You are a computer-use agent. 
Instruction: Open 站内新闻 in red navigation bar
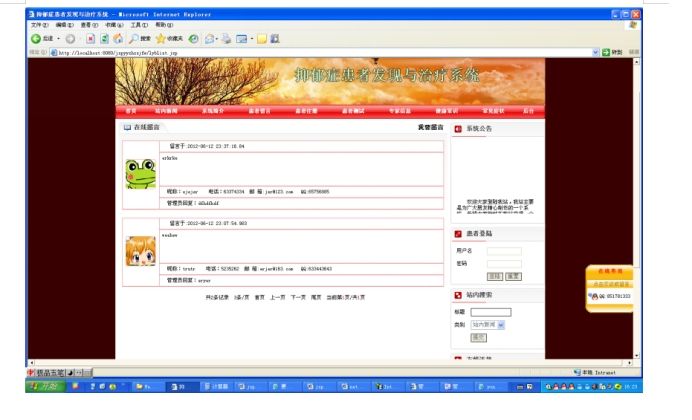pyautogui.click(x=166, y=111)
